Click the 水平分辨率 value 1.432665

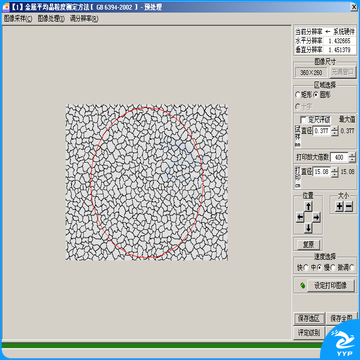click(x=339, y=41)
